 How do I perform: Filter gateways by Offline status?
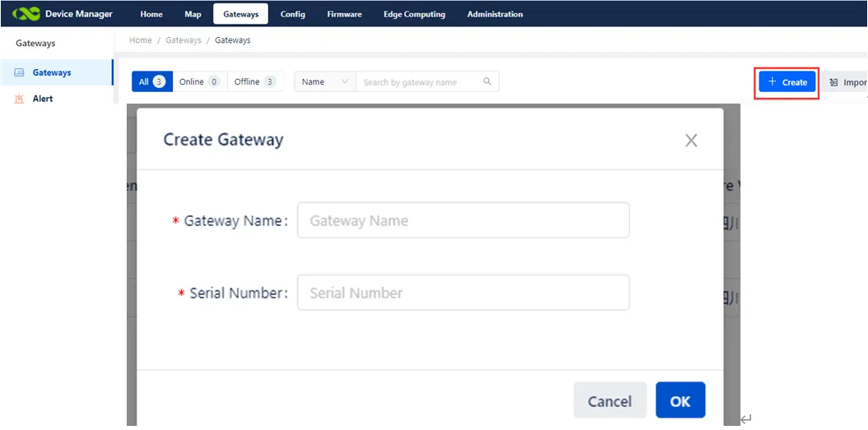click(255, 81)
